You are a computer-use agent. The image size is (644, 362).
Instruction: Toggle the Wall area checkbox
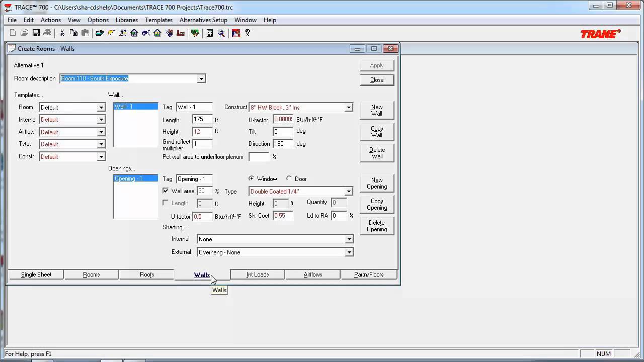(x=166, y=191)
